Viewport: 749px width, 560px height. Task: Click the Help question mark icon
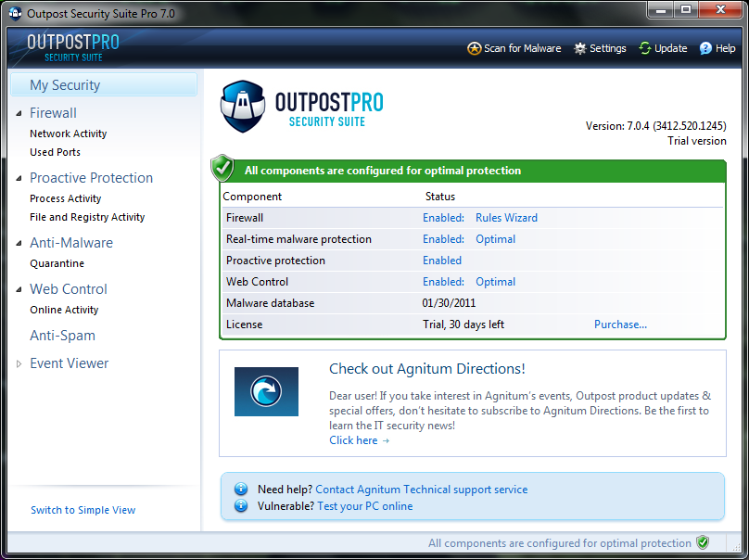pos(705,48)
